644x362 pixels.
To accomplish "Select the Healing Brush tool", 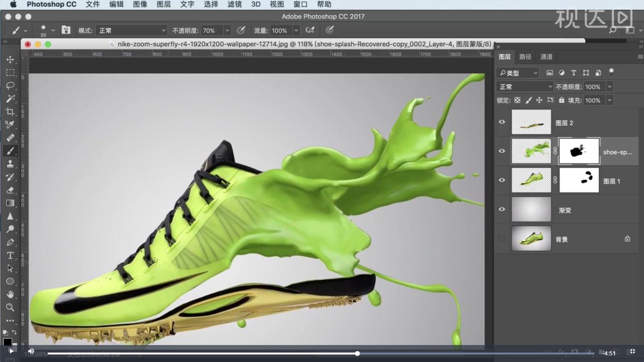I will [x=10, y=138].
